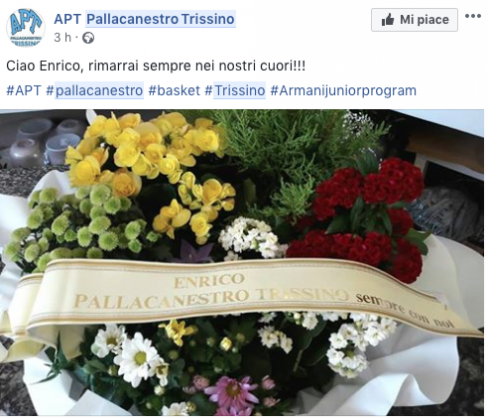488x417 pixels.
Task: Click the white daisy in the photo
Action: [139, 358]
